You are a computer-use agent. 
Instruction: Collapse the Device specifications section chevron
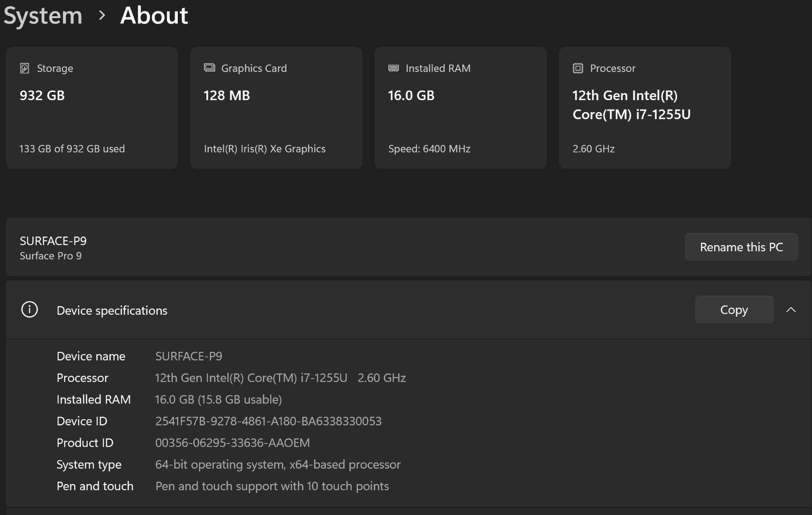click(791, 309)
